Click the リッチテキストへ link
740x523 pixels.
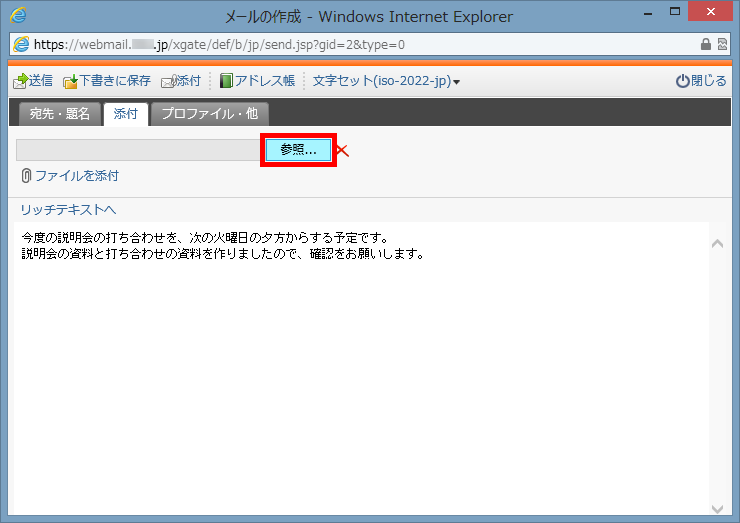tap(69, 209)
